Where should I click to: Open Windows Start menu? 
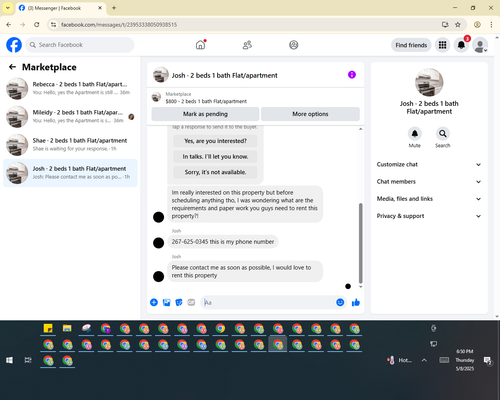pyautogui.click(x=9, y=360)
